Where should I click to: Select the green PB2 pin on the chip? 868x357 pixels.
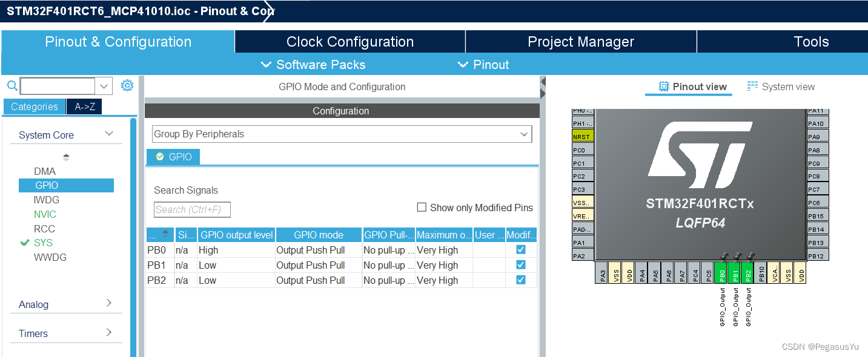(x=748, y=273)
